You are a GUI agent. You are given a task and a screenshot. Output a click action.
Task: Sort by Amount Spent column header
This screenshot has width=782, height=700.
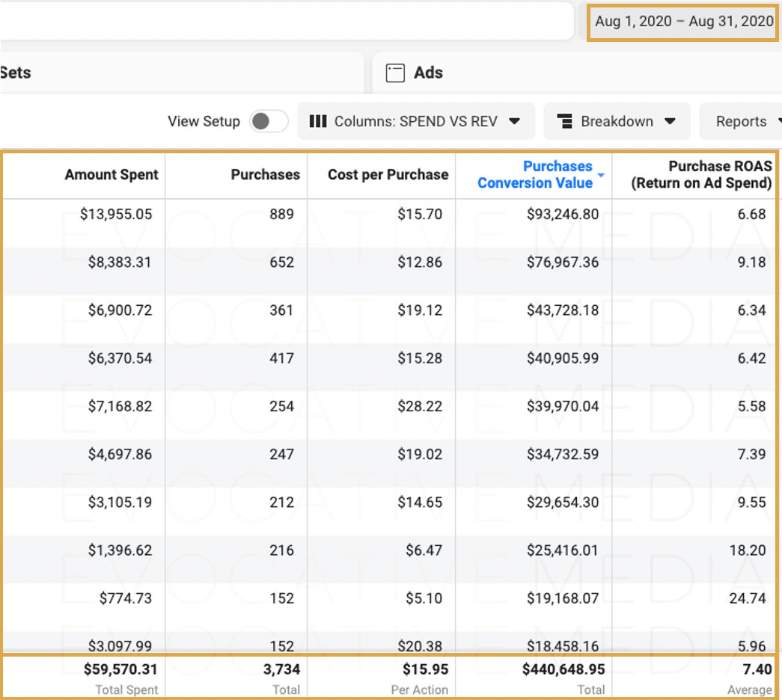[112, 174]
